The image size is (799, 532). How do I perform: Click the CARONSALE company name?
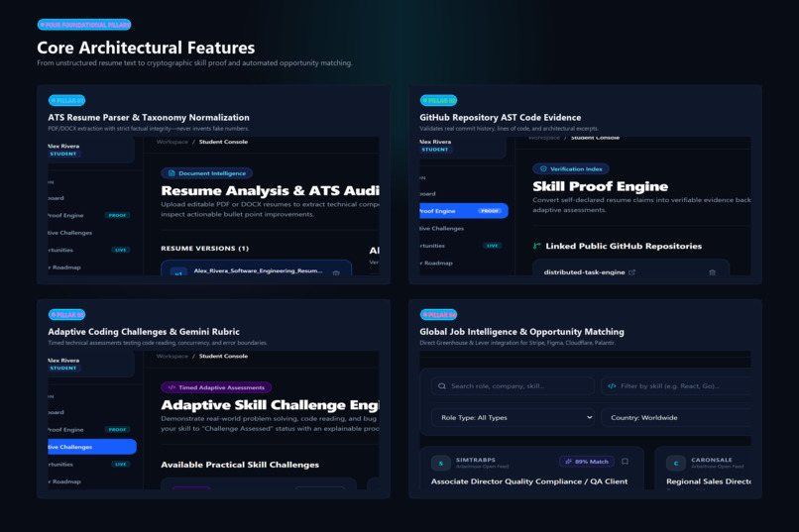click(712, 460)
